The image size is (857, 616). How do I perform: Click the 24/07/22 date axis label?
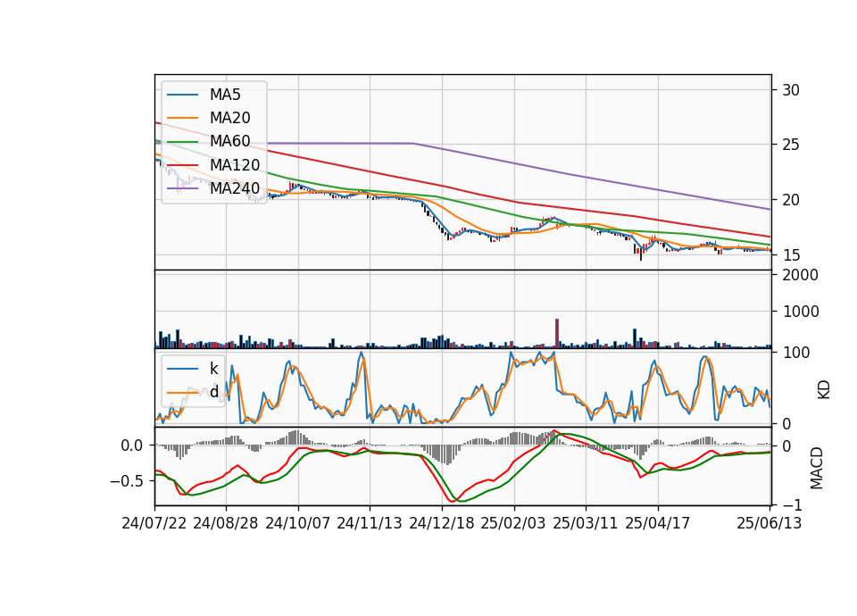[x=154, y=523]
